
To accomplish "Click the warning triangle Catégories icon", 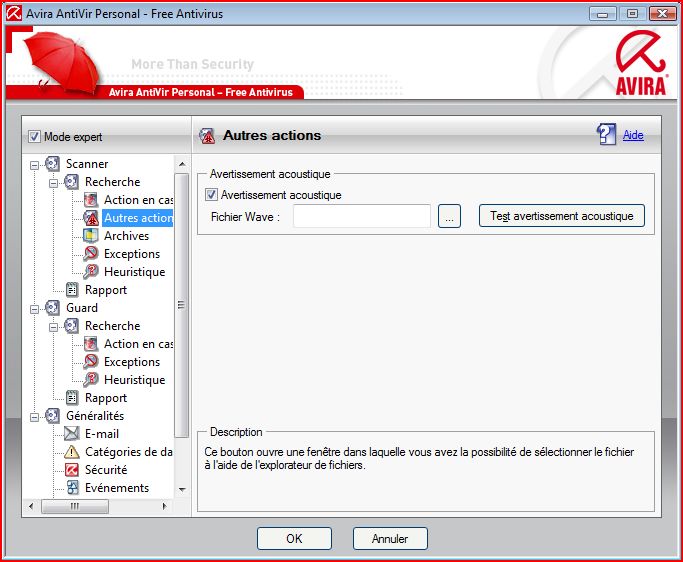I will coord(71,452).
